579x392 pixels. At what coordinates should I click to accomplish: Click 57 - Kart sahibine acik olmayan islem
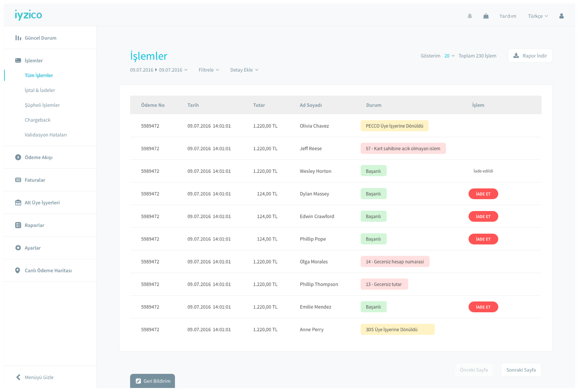[403, 149]
